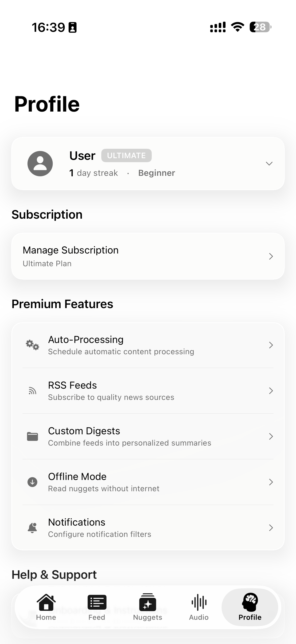The width and height of the screenshot is (296, 644).
Task: Tap the user avatar icon
Action: [x=40, y=164]
